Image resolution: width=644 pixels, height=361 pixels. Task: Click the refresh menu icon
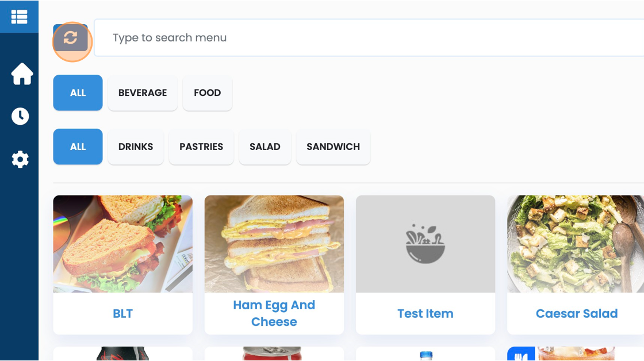[x=71, y=38]
